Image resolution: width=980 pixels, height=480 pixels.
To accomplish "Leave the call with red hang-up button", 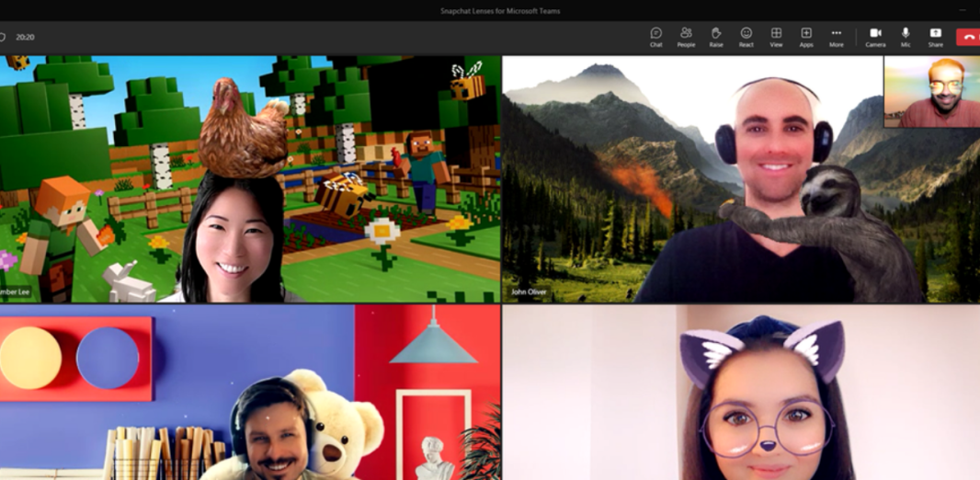I will point(968,37).
